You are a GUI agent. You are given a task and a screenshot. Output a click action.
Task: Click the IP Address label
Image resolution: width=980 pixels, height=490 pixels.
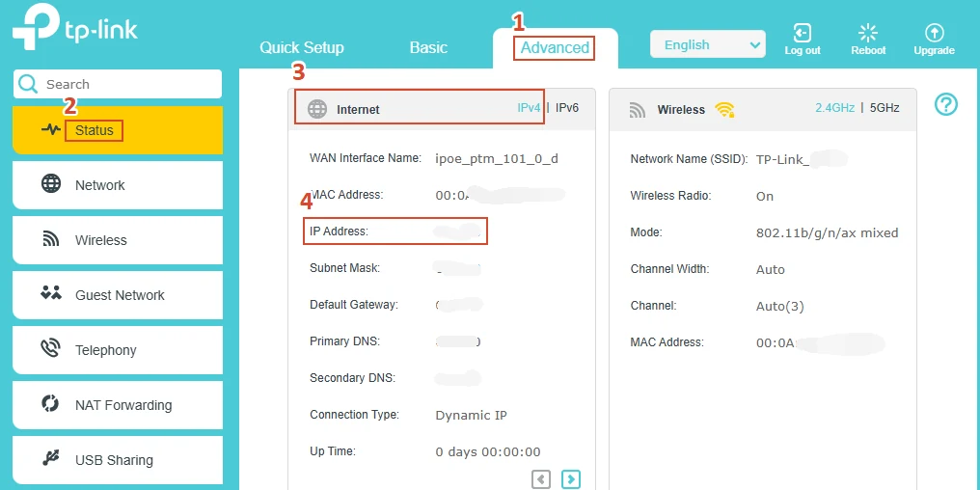340,231
